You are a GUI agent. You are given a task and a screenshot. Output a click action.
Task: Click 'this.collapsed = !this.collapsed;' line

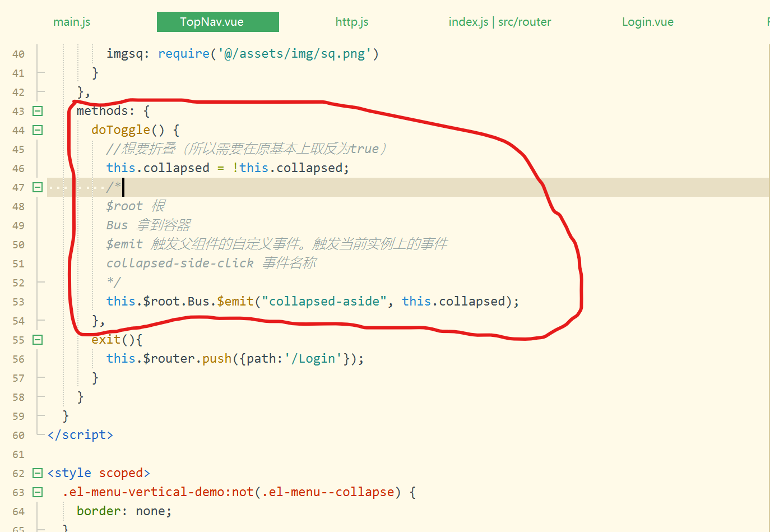coord(228,168)
